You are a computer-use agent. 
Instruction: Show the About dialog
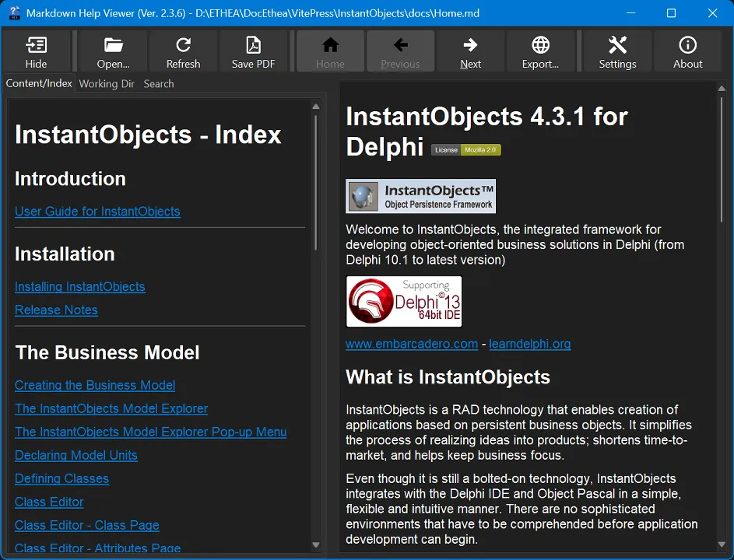coord(687,51)
